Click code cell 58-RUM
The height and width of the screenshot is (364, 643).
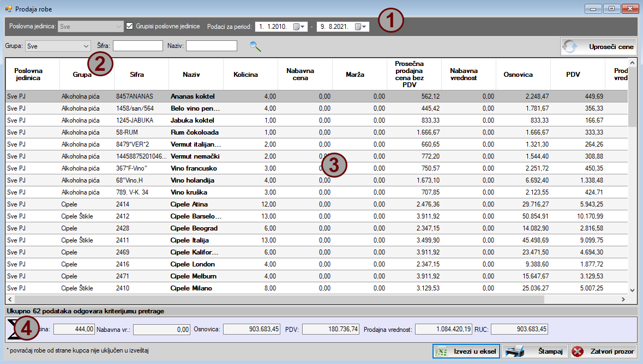click(141, 132)
